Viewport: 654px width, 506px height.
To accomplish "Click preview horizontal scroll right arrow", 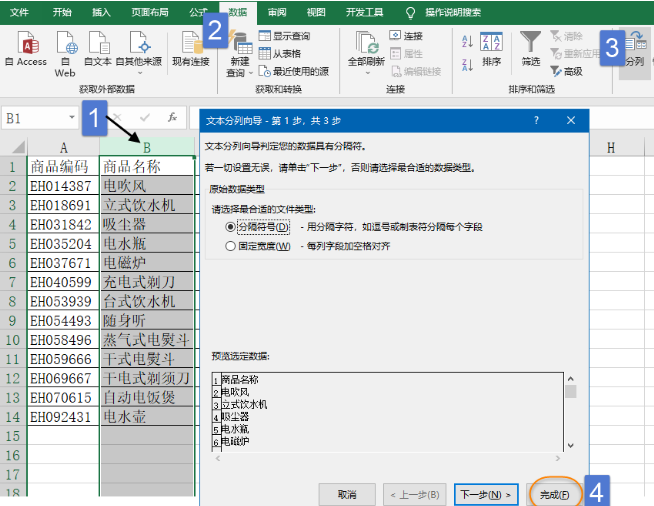I will coord(558,458).
